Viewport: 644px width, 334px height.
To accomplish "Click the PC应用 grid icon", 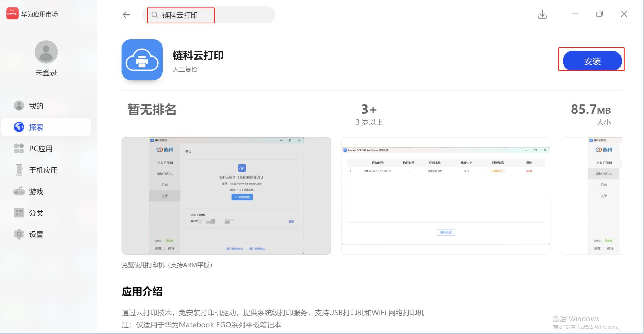I will (x=19, y=148).
